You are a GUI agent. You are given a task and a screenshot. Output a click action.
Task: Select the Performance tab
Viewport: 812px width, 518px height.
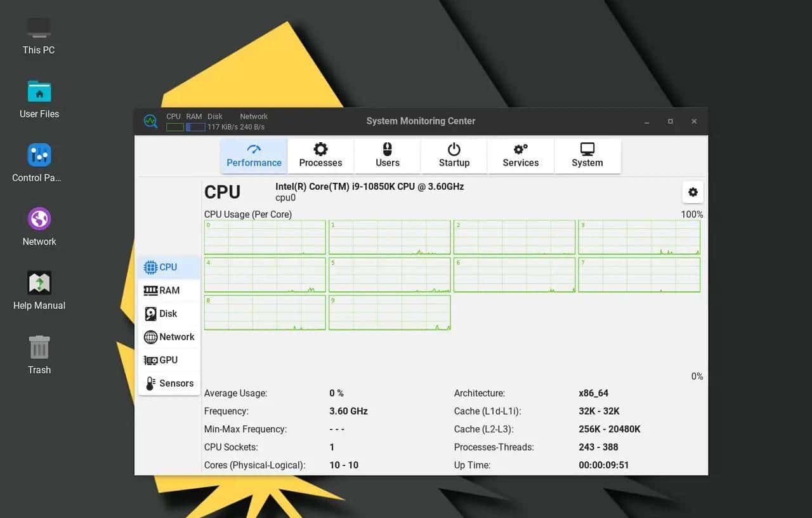[x=254, y=156]
